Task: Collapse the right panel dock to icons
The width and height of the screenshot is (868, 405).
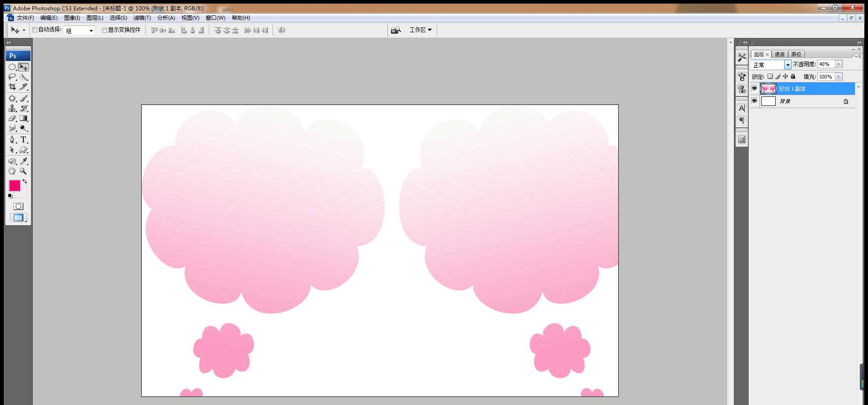Action: 859,43
